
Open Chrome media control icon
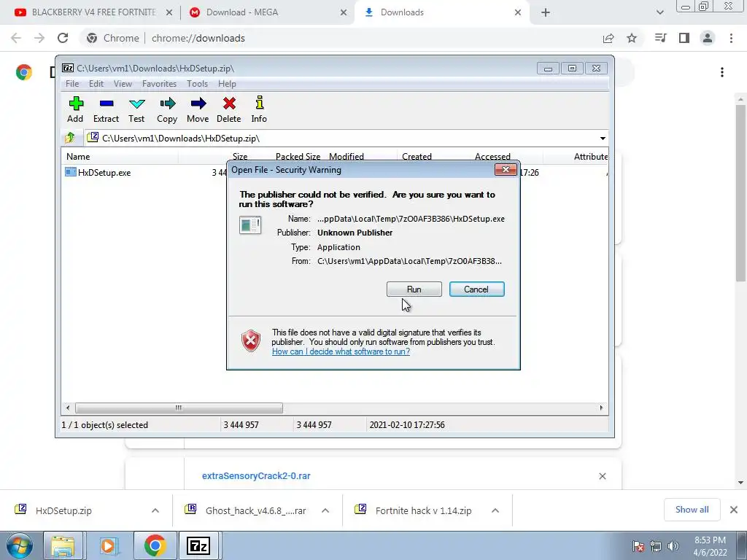pyautogui.click(x=660, y=38)
